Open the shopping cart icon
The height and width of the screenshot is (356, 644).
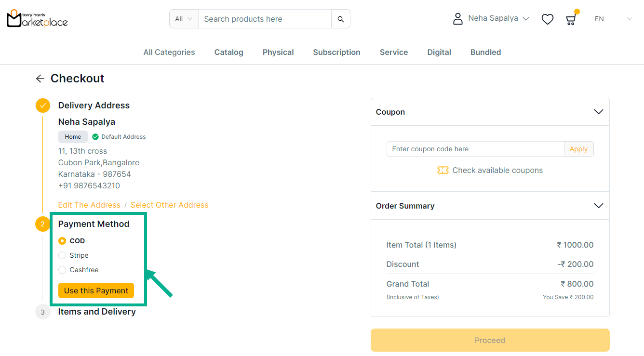tap(571, 19)
